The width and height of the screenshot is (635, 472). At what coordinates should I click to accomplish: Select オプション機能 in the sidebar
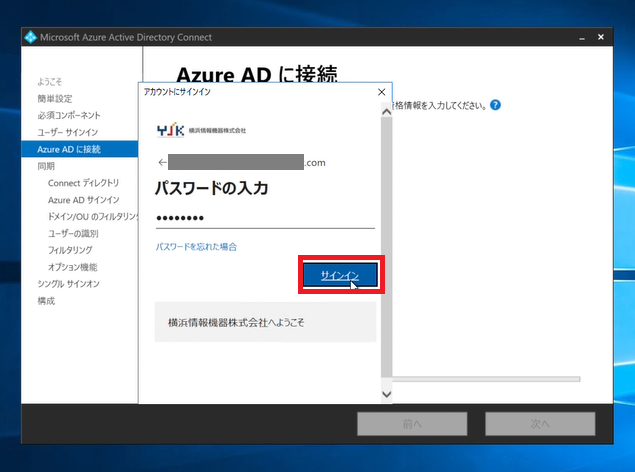[x=73, y=267]
